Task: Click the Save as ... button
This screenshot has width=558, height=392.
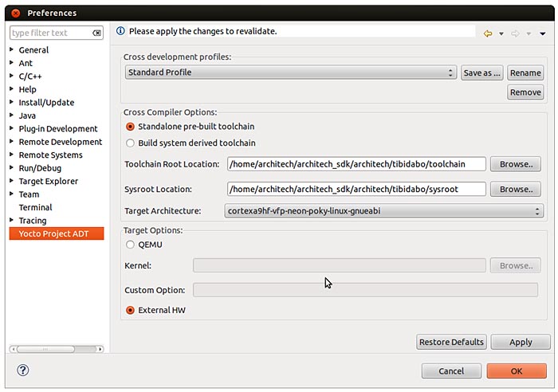Action: tap(481, 73)
